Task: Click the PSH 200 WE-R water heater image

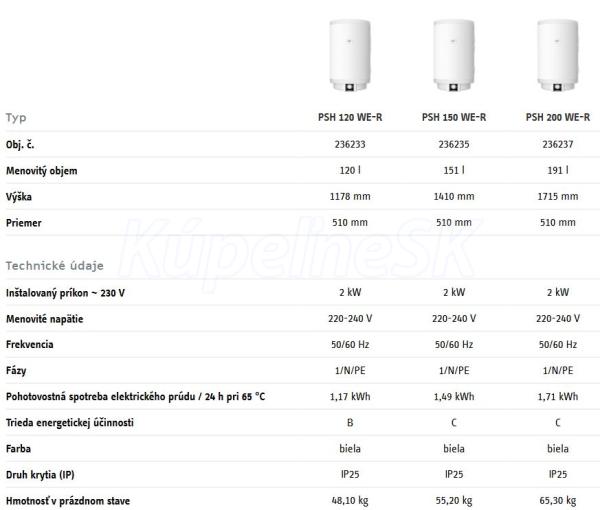Action: click(558, 56)
